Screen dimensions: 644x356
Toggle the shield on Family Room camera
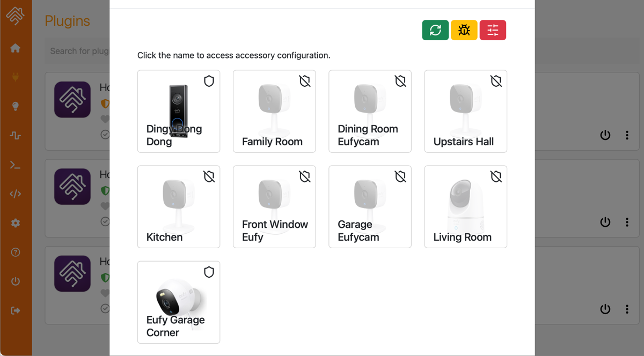(304, 81)
